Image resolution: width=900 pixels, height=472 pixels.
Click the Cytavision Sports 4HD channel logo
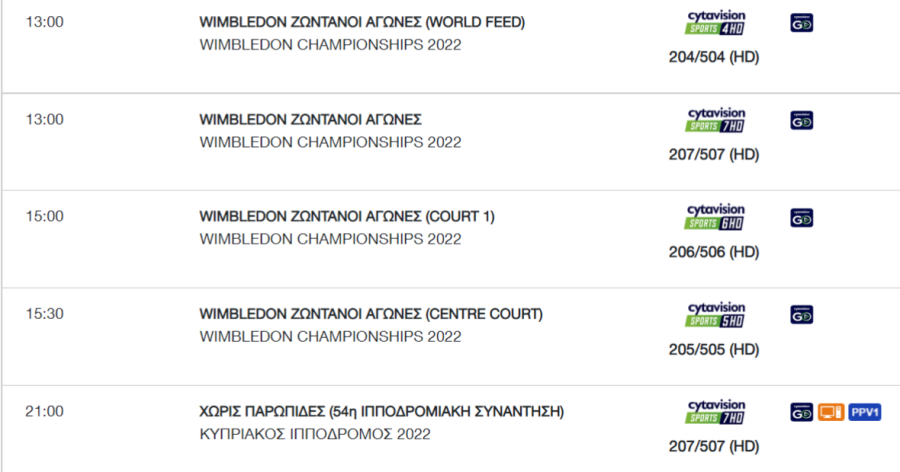(x=715, y=23)
